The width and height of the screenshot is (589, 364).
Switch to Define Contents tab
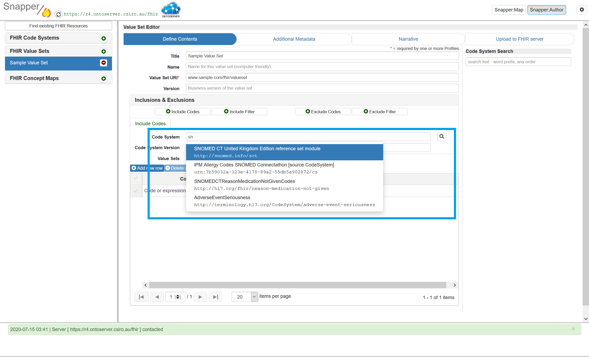click(x=180, y=39)
